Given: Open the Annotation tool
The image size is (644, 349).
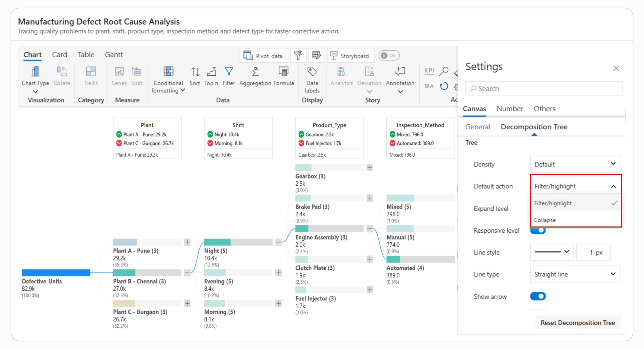Looking at the screenshot, I should click(x=400, y=72).
